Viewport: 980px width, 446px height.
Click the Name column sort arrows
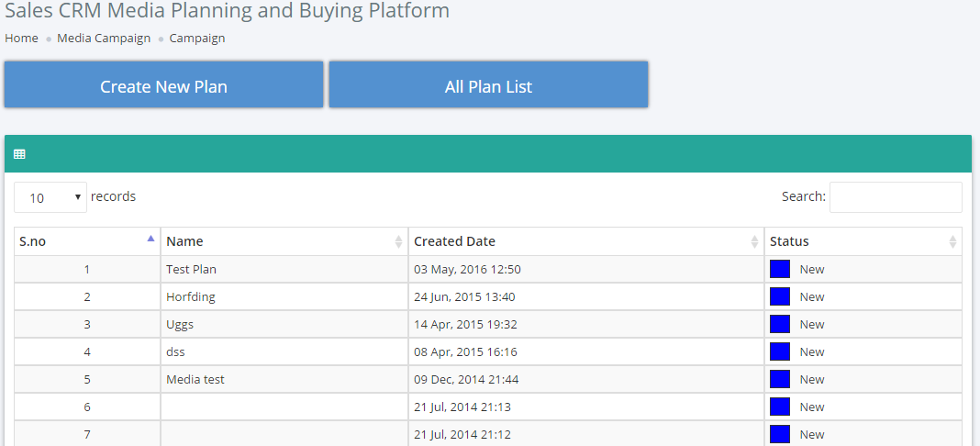pos(399,241)
